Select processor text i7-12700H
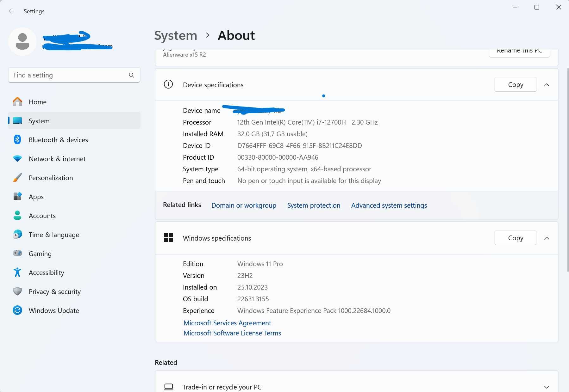Screen dimensions: 569x392 (x=331, y=122)
